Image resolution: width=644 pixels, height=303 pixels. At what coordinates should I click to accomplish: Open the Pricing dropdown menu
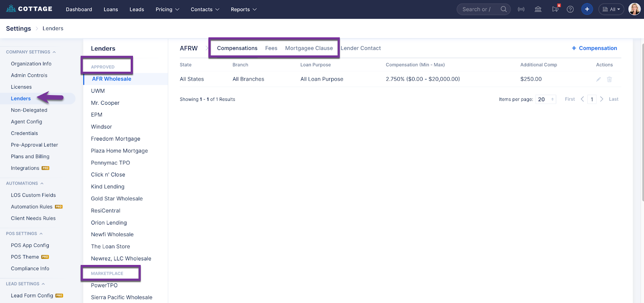167,9
